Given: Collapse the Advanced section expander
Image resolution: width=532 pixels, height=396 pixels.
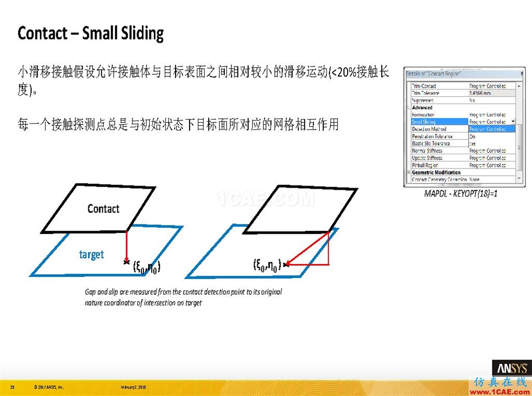Looking at the screenshot, I should [409, 108].
